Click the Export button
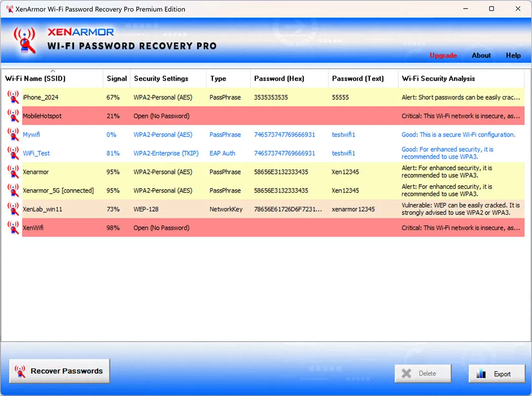This screenshot has width=532, height=396. [x=497, y=373]
